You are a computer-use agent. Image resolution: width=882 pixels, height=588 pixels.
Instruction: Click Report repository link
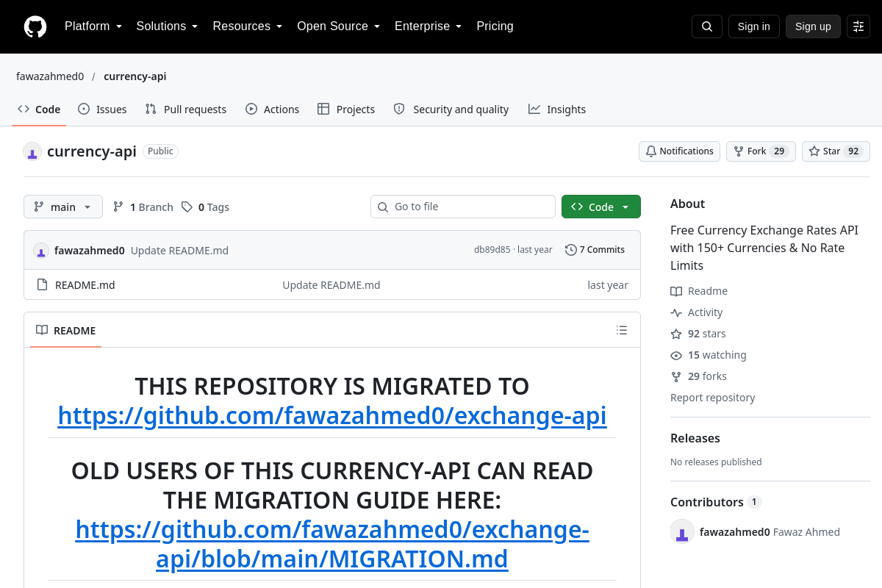tap(713, 398)
